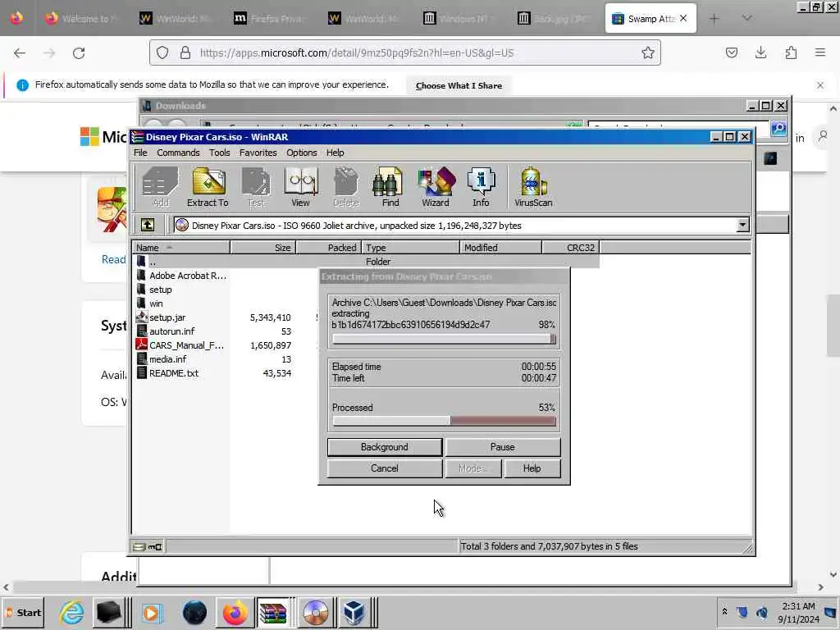This screenshot has width=840, height=630.
Task: Click the Firefox back arrow
Action: (x=20, y=53)
